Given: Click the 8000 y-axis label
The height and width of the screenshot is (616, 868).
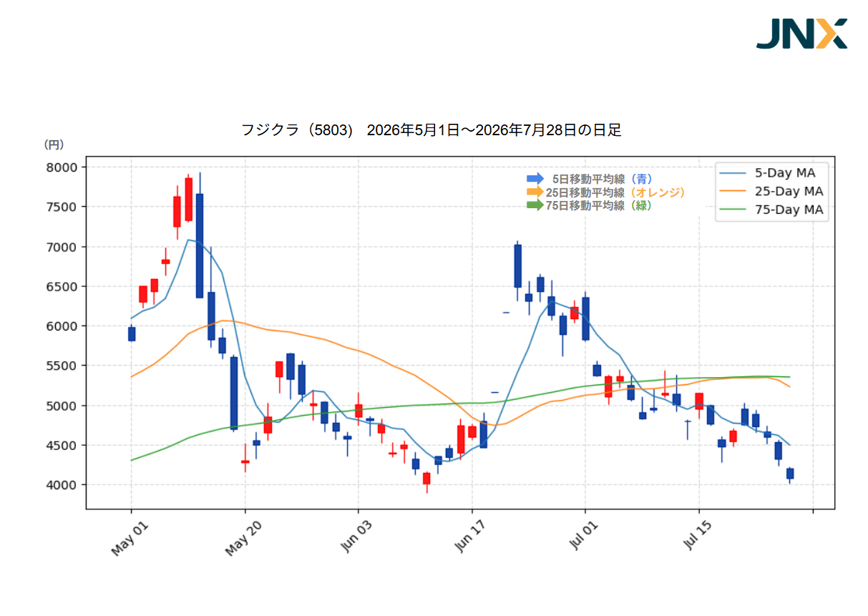Looking at the screenshot, I should click(x=63, y=167).
